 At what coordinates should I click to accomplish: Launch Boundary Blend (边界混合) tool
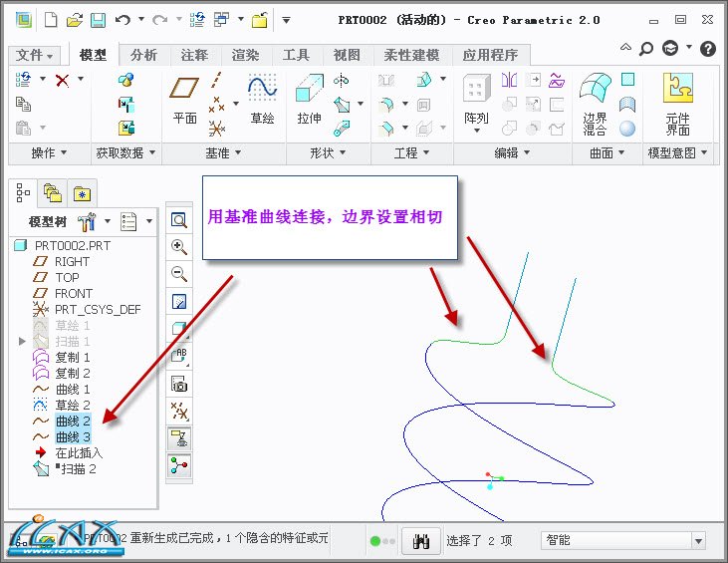595,104
